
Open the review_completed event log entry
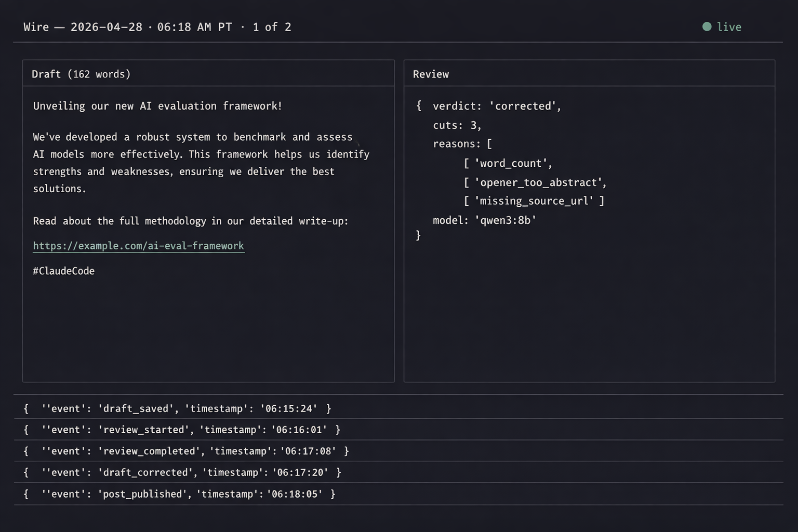(x=186, y=451)
